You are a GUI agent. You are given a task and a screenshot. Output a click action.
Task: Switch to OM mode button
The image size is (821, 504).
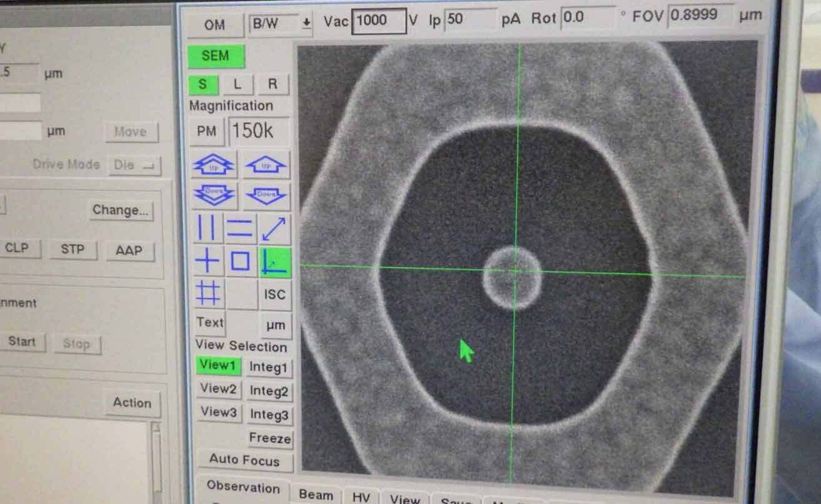(x=214, y=25)
